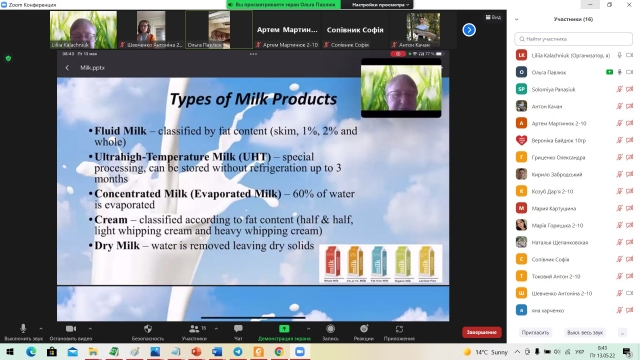The width and height of the screenshot is (640, 360).
Task: Click Антон Качан's crossed-out camera icon
Action: [629, 106]
